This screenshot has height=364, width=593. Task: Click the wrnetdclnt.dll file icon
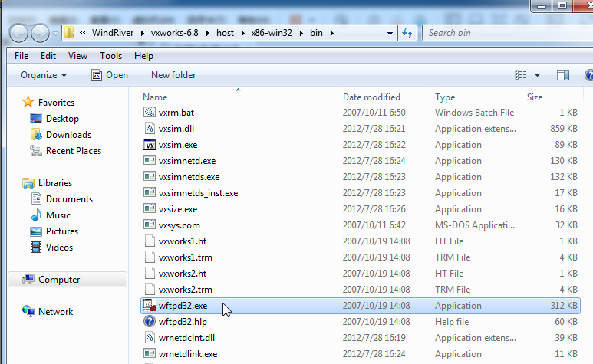150,338
